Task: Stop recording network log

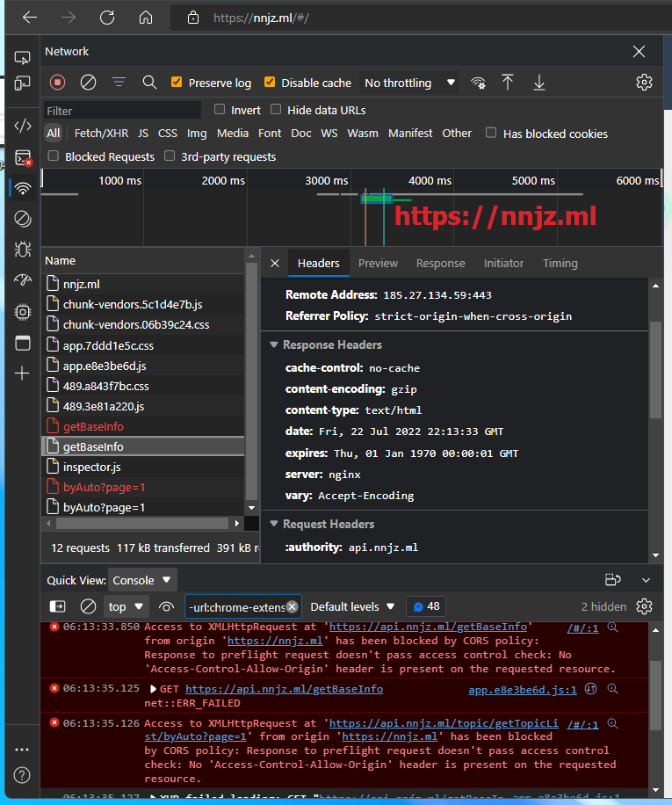Action: [58, 83]
